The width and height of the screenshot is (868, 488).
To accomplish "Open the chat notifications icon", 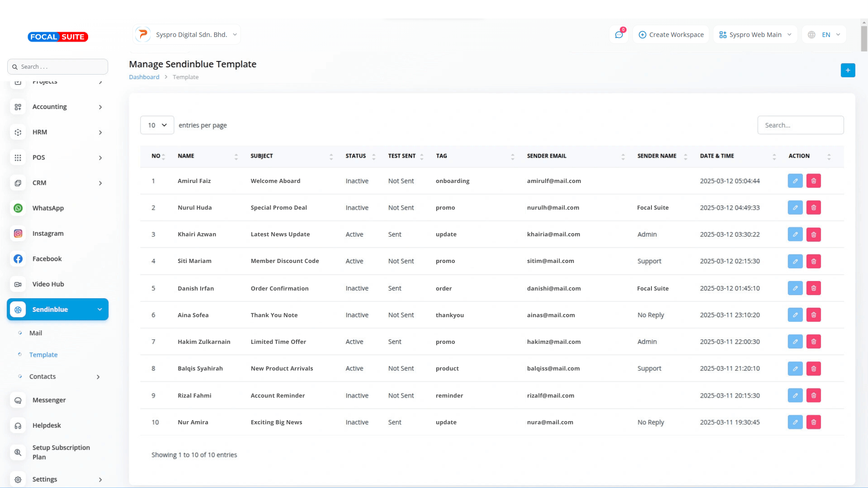I will click(619, 35).
